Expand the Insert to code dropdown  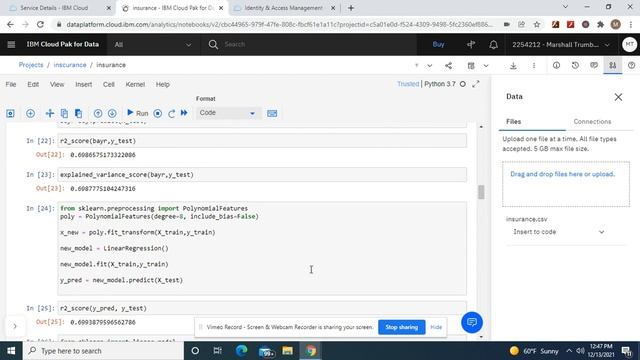coord(558,232)
